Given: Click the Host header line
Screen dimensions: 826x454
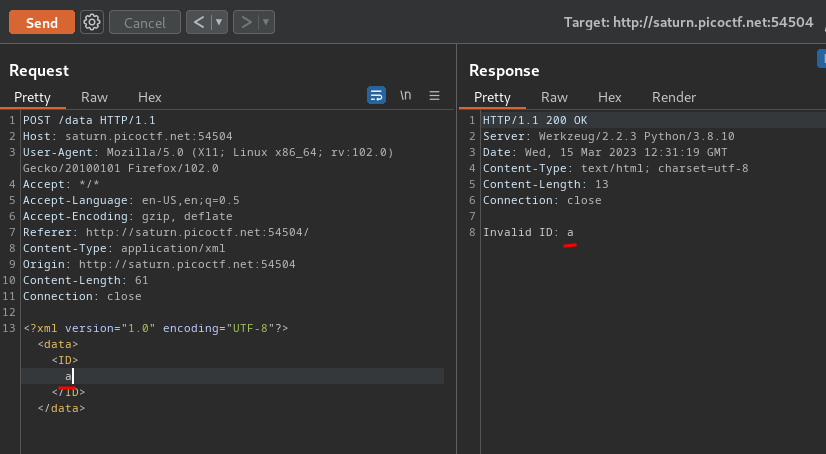Looking at the screenshot, I should coord(127,136).
